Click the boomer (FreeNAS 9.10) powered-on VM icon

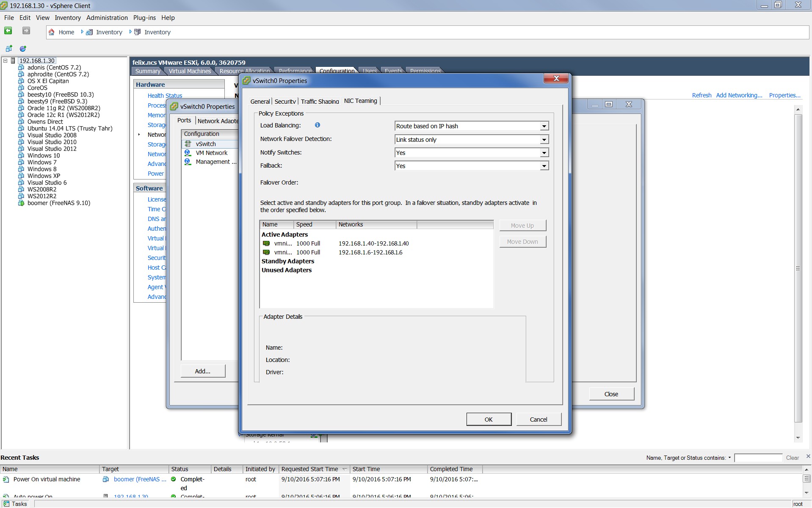coord(21,203)
